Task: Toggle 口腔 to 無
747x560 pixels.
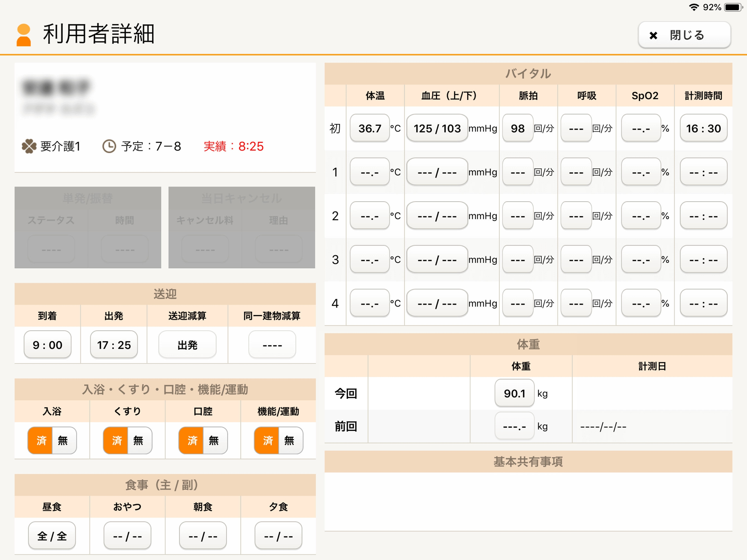Action: coord(214,440)
